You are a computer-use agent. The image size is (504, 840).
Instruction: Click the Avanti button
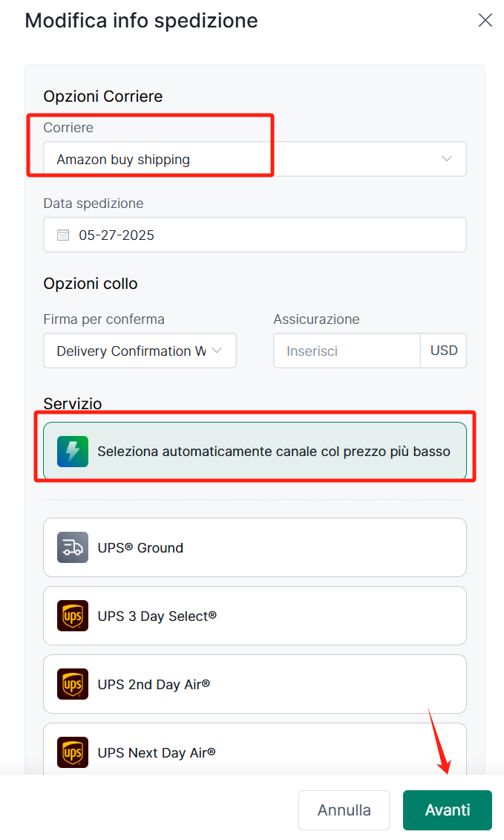point(448,810)
